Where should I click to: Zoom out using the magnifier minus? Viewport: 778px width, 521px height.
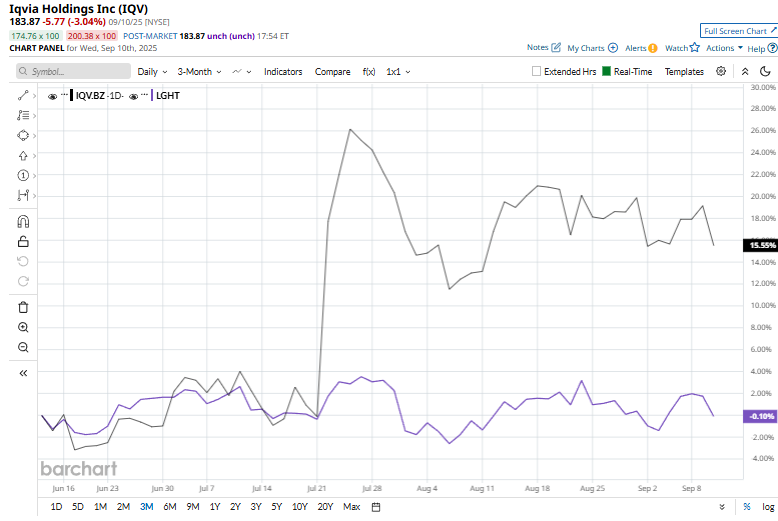23,347
